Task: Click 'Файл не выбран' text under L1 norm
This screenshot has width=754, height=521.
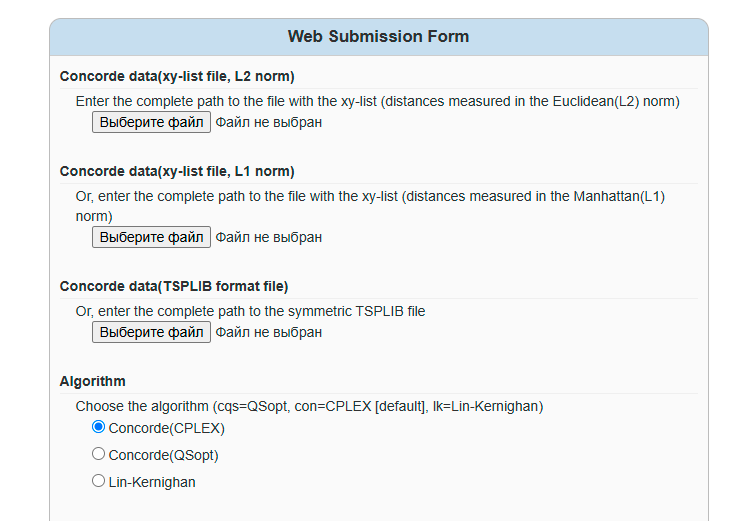Action: pos(269,238)
